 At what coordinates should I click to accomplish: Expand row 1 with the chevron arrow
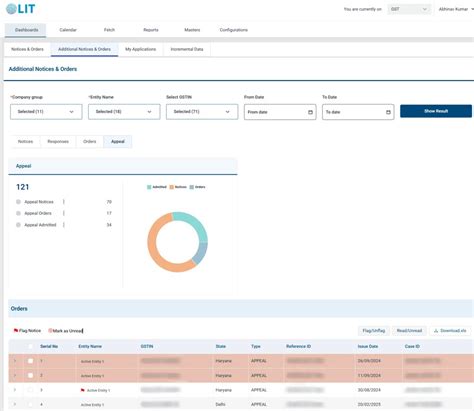click(x=15, y=361)
